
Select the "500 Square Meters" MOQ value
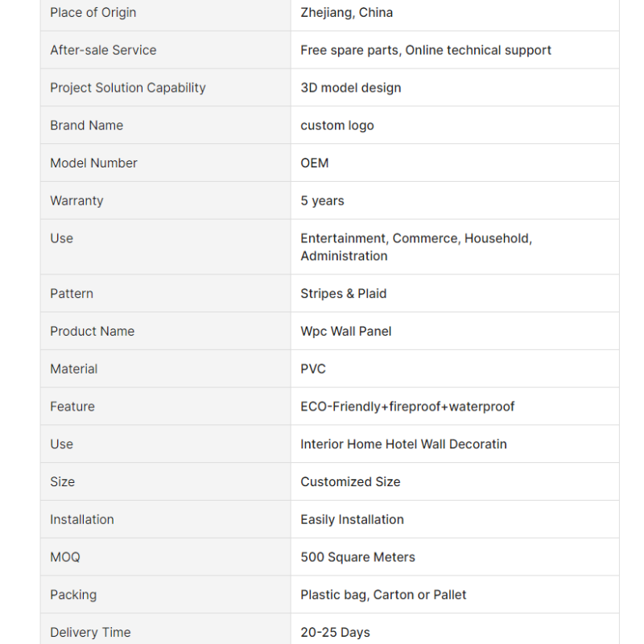357,557
